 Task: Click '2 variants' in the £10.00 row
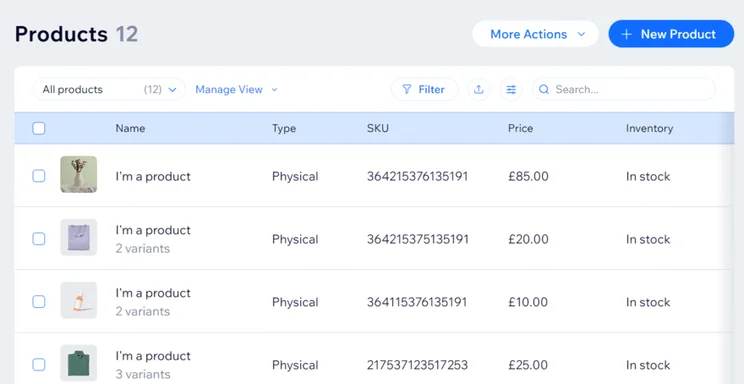[143, 311]
